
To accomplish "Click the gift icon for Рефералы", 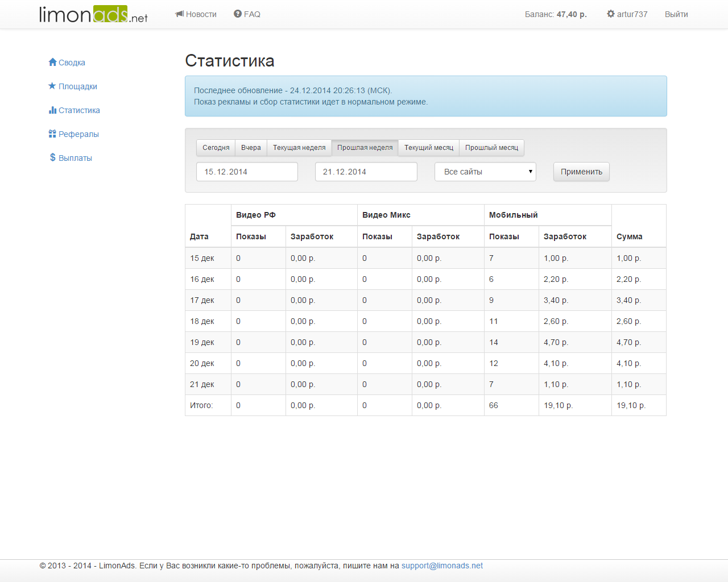I will pos(52,134).
